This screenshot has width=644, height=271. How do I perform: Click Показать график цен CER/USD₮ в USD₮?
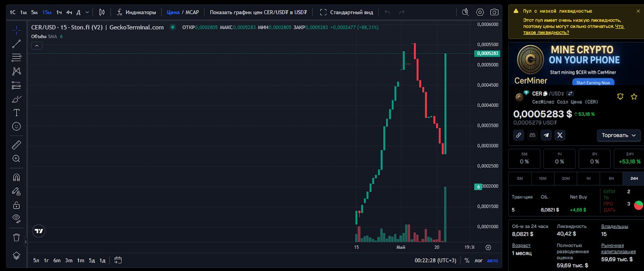click(258, 12)
